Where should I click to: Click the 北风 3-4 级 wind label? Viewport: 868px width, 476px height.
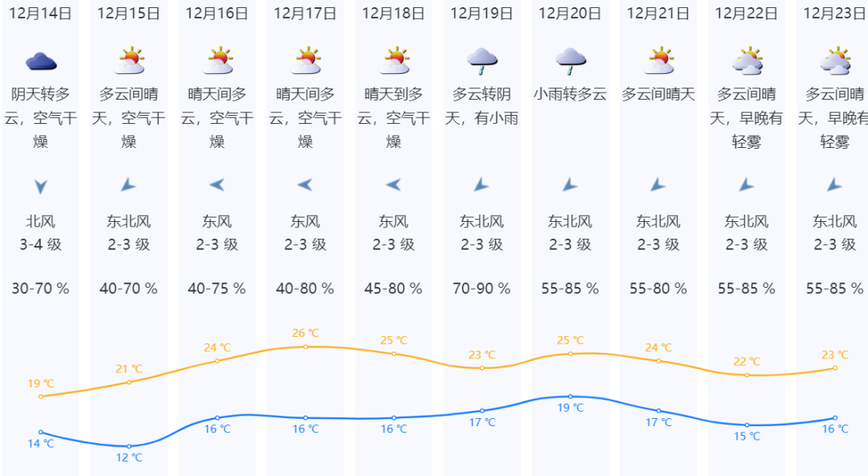[40, 232]
